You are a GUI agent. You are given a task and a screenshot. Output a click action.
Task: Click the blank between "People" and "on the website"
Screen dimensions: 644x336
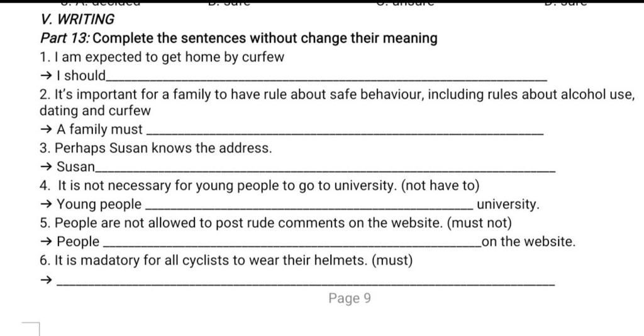[x=292, y=246]
